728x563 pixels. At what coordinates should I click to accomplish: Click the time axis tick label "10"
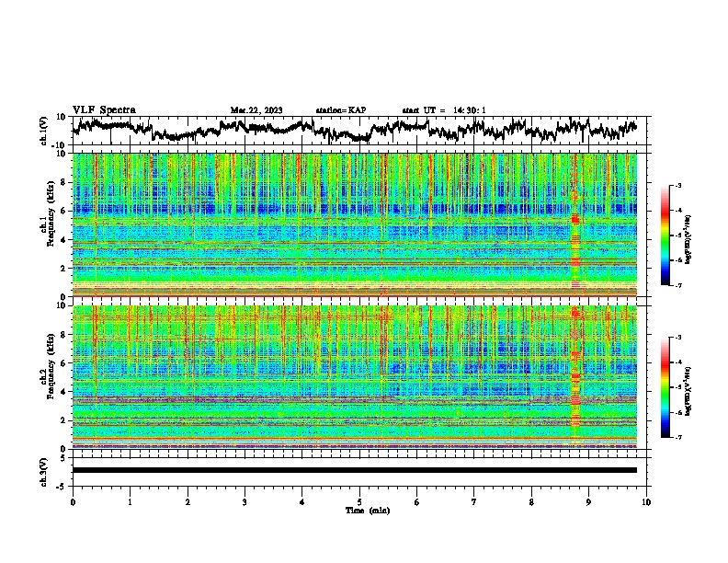click(646, 502)
